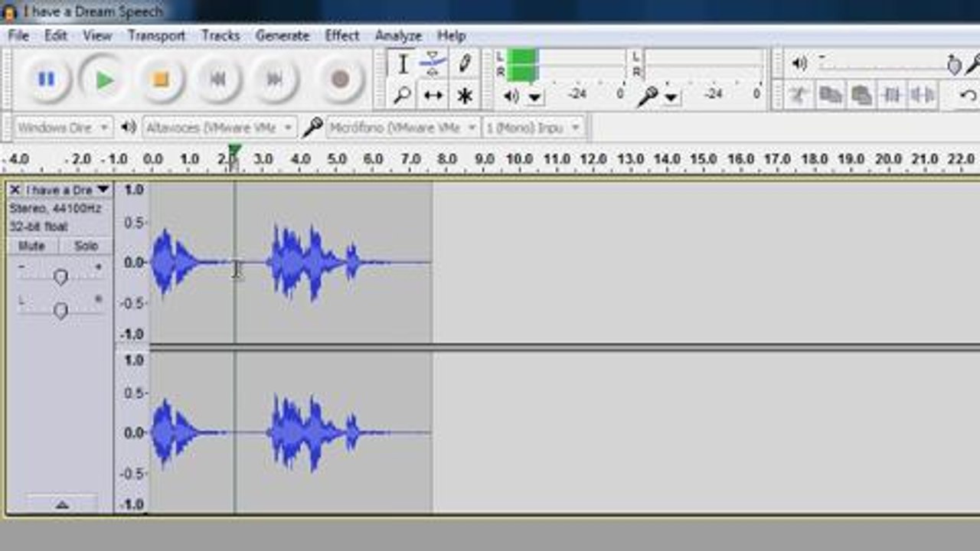Skip to the end of the track
Image resolution: width=980 pixels, height=551 pixels.
(274, 79)
